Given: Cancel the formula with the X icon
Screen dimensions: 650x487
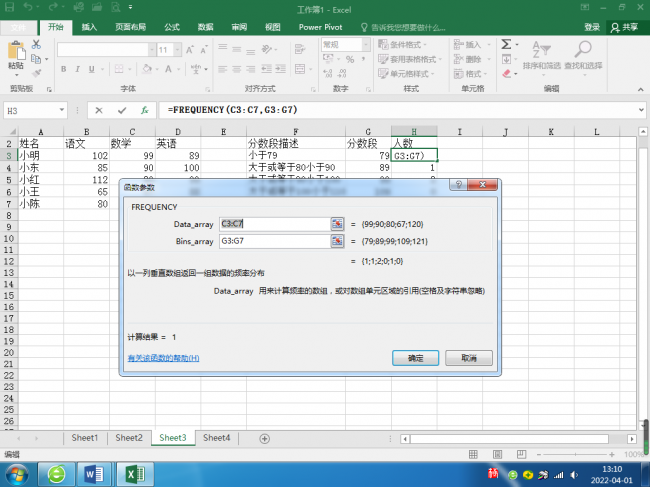Looking at the screenshot, I should (x=99, y=110).
